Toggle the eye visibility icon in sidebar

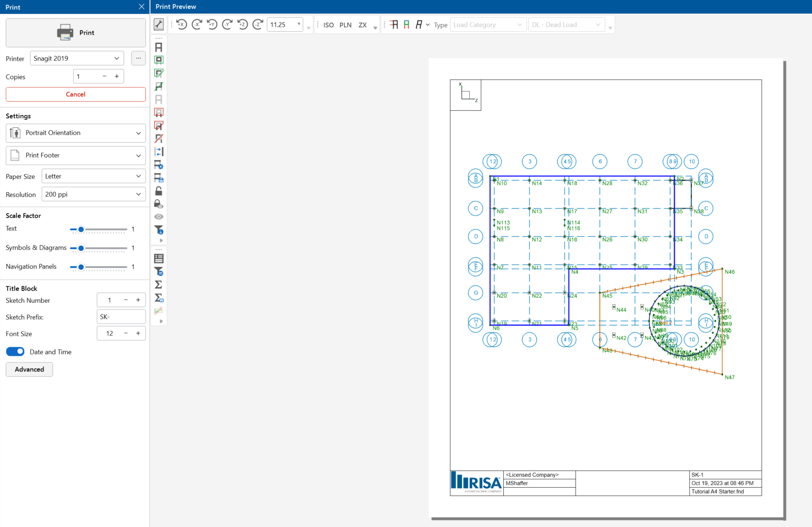[x=159, y=217]
